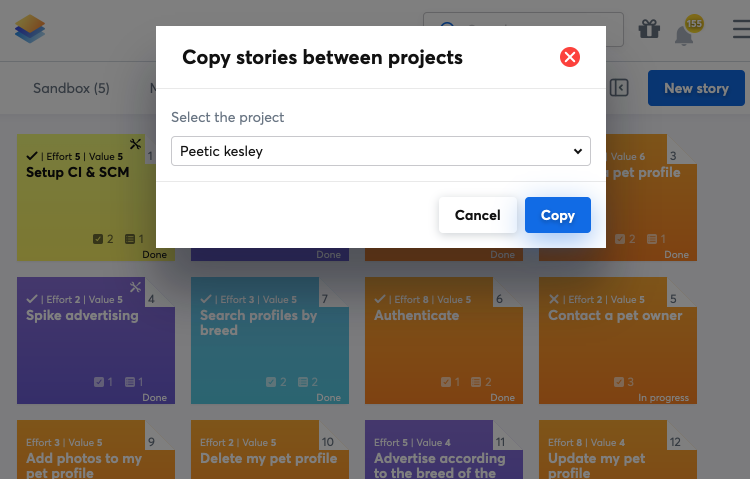Click the New story button
Image resolution: width=750 pixels, height=479 pixels.
(696, 88)
